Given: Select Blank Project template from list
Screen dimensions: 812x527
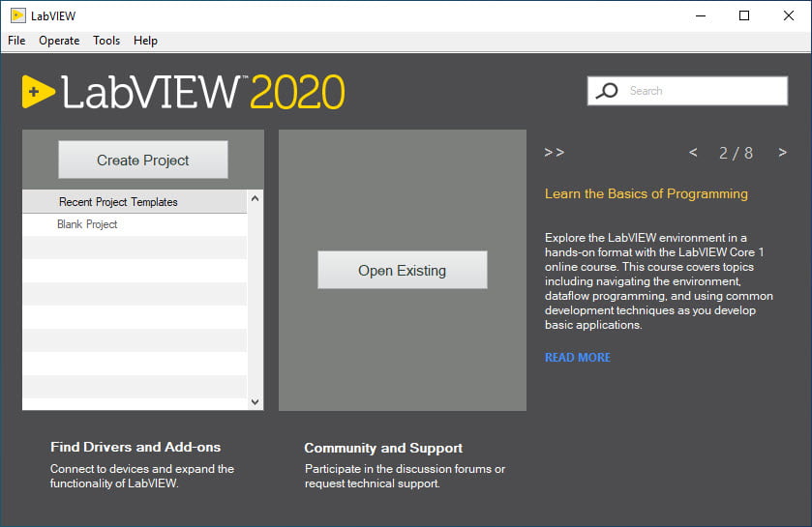Looking at the screenshot, I should tap(135, 224).
